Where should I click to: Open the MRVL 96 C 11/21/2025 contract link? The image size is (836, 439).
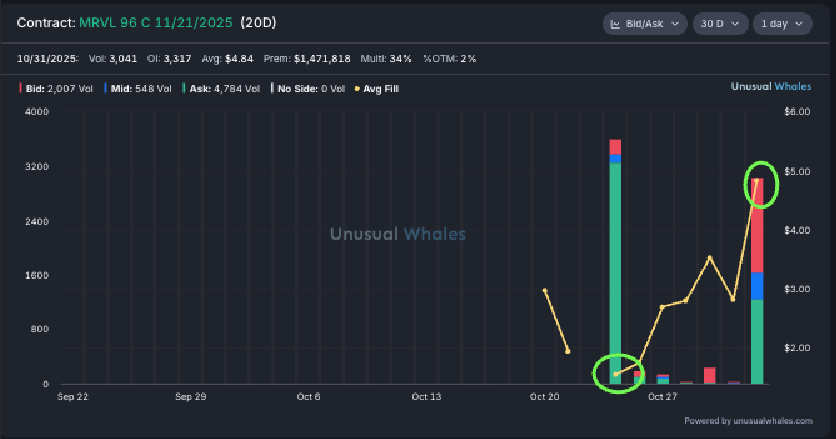156,23
